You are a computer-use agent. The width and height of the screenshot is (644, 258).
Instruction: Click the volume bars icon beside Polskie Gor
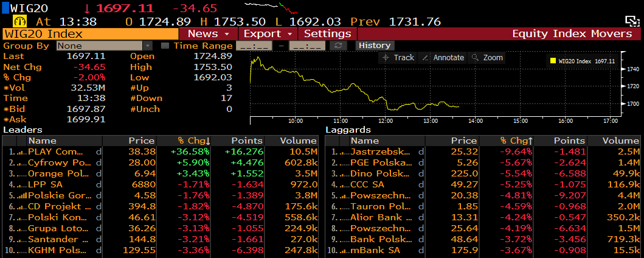pos(20,195)
